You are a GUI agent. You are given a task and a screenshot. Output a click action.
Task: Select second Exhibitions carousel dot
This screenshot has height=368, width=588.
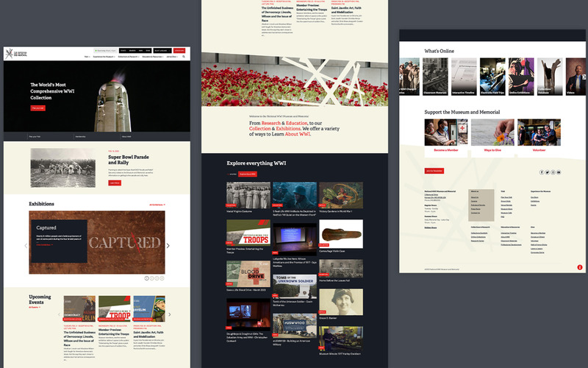[152, 278]
